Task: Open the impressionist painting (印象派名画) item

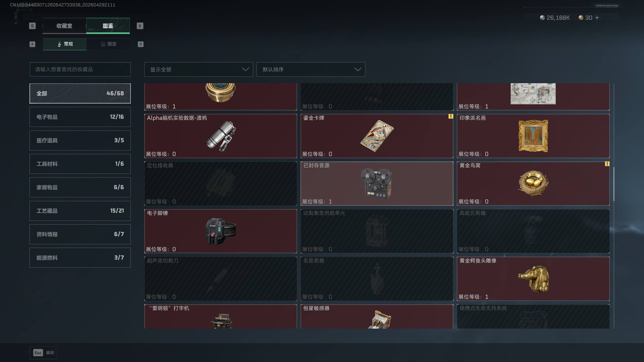Action: coord(533,136)
